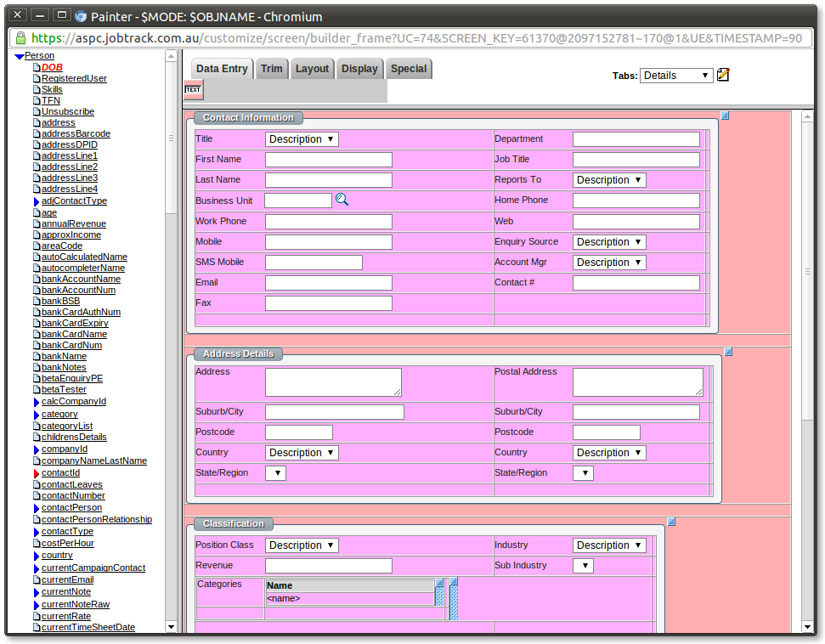This screenshot has width=825, height=644.
Task: Click the resize handle icon on Address Details panel
Action: tap(728, 351)
